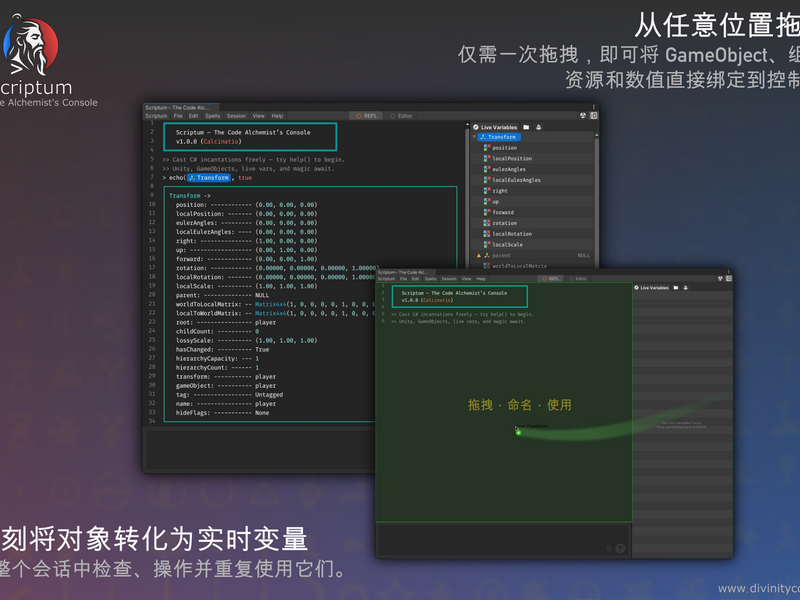Toggle the side panel layout icon in back window

(x=593, y=116)
